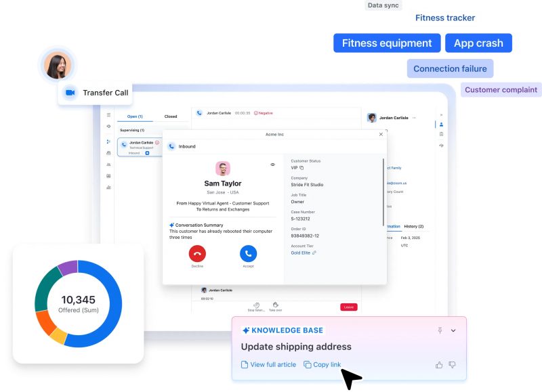Viewport: 542px width, 392px height.
Task: Select the App crash tag
Action: pyautogui.click(x=478, y=43)
